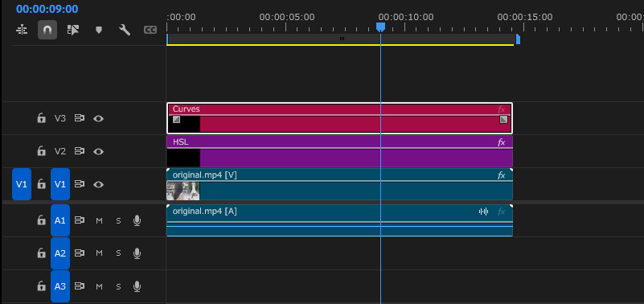Screen dimensions: 644x304
Task: Click the 00:00:15:00 mark on the ruler
Action: 524,17
